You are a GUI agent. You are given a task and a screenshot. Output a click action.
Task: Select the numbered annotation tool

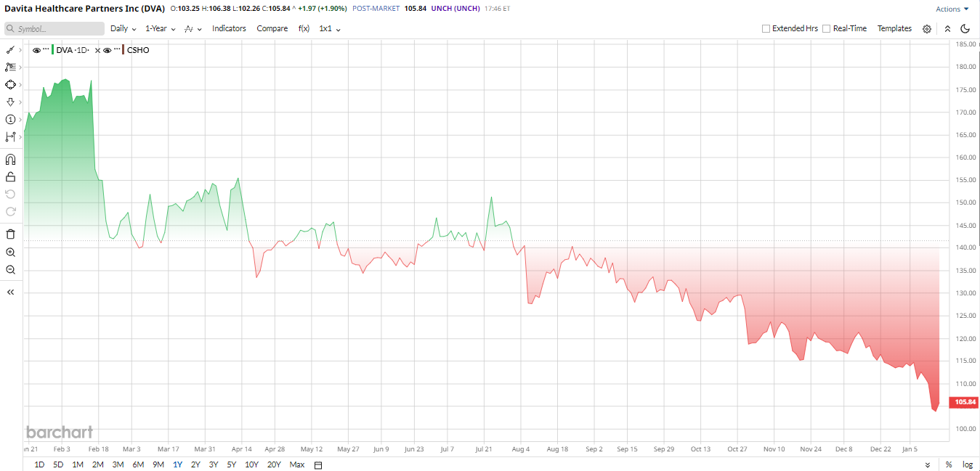[10, 120]
